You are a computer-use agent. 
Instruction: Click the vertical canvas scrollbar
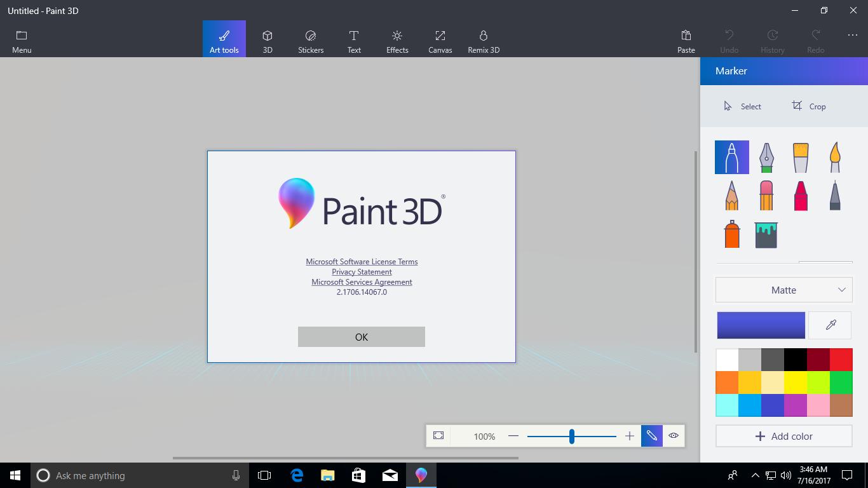click(x=696, y=252)
